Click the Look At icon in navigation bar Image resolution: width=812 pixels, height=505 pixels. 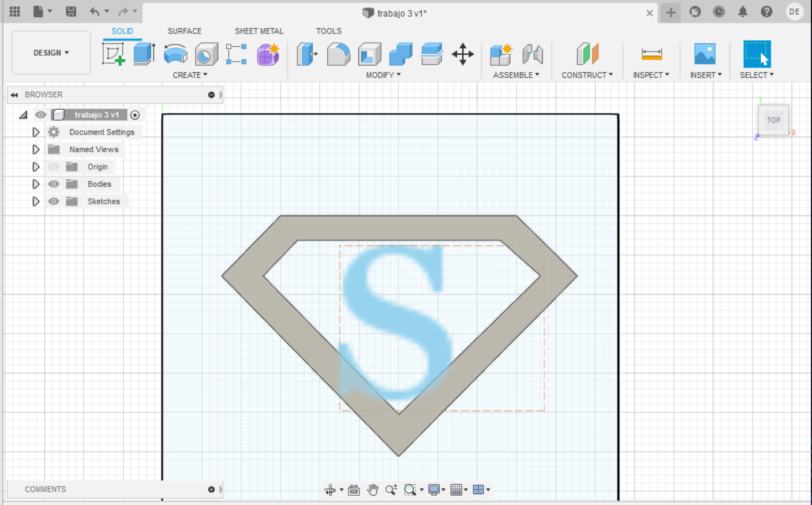[354, 490]
